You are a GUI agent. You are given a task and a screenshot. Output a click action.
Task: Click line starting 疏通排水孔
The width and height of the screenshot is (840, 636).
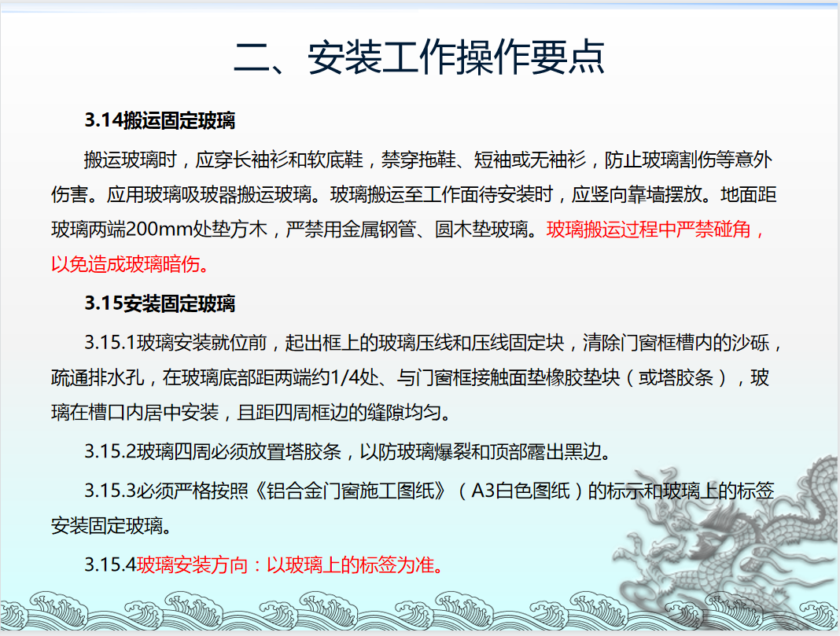click(x=411, y=378)
